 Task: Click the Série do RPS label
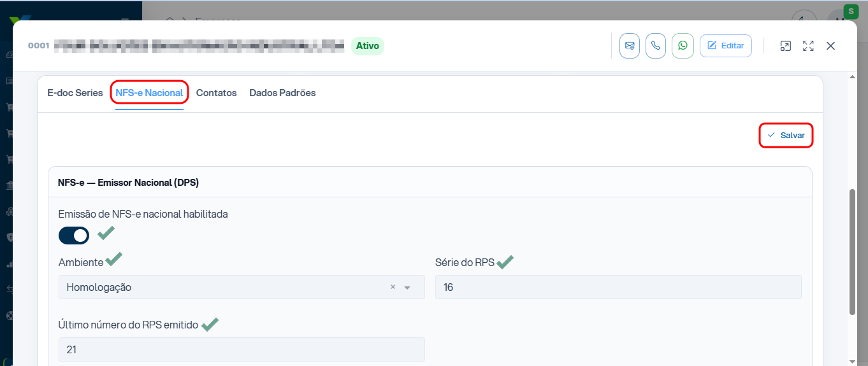[x=465, y=262]
